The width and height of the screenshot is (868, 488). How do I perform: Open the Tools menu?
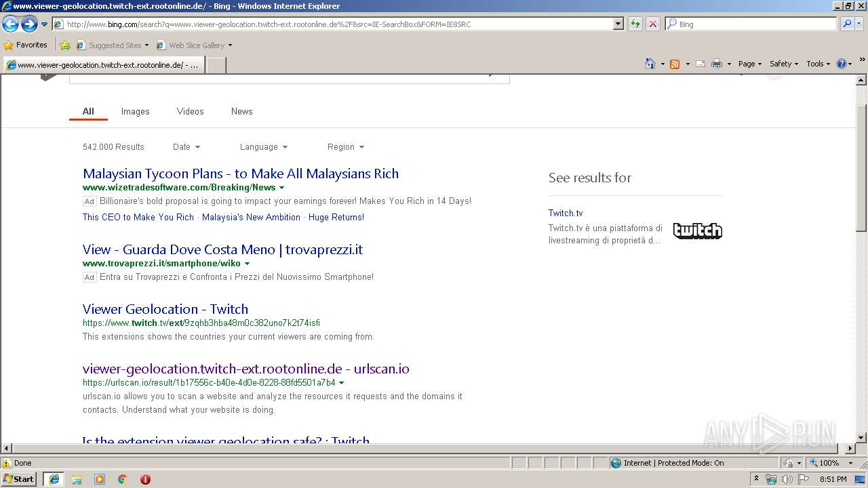click(x=818, y=64)
